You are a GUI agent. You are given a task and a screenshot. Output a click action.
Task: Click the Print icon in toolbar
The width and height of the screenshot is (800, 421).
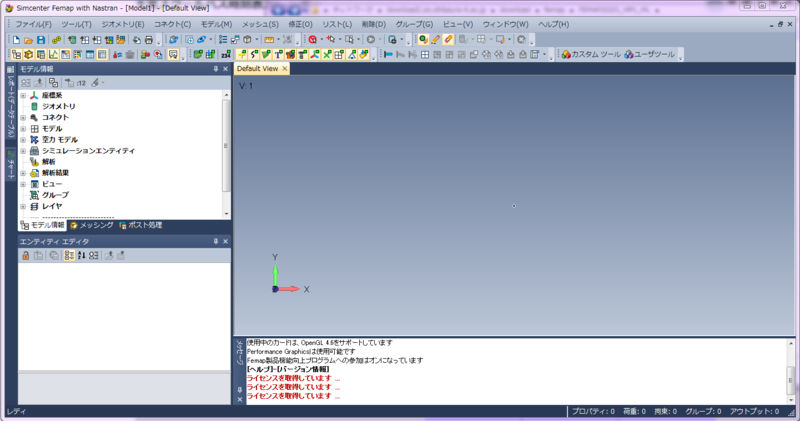tap(148, 39)
